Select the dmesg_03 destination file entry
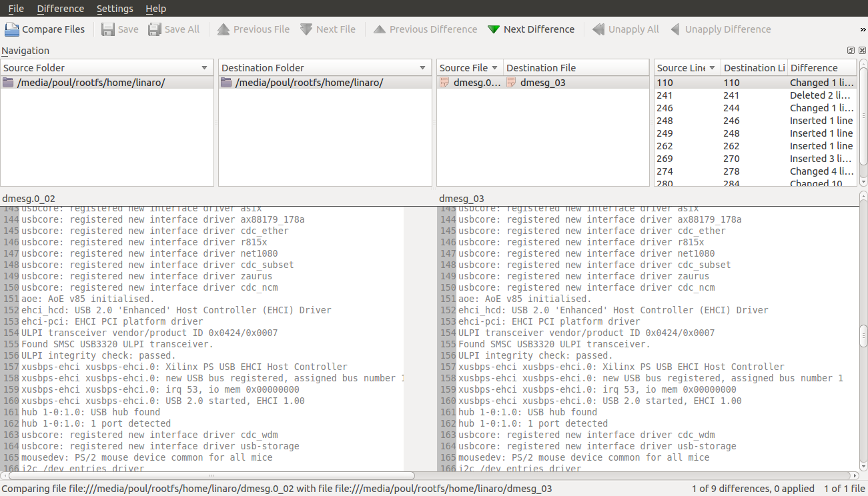This screenshot has height=496, width=868. pos(542,83)
